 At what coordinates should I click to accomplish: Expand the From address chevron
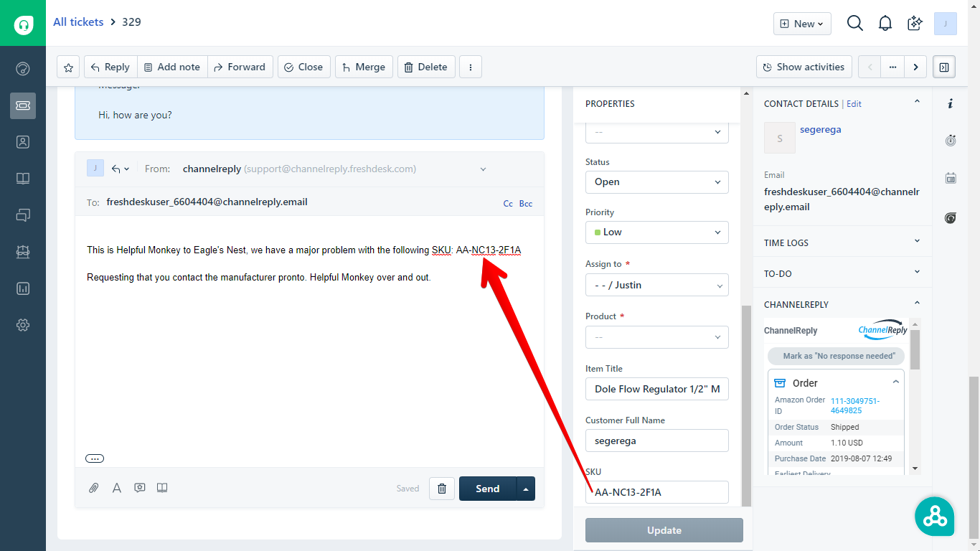pyautogui.click(x=483, y=169)
